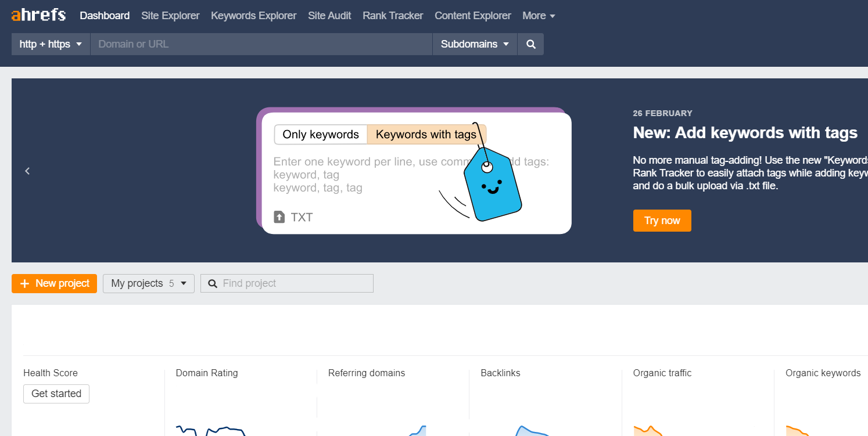Click the 26 FEBRUARY date text
This screenshot has width=868, height=436.
point(663,113)
